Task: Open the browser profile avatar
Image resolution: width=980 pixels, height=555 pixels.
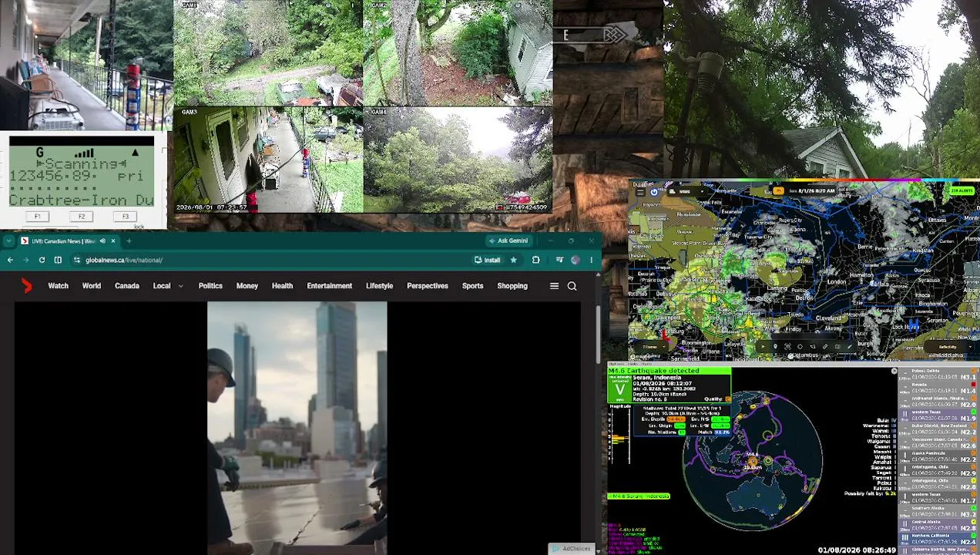Action: [x=575, y=260]
